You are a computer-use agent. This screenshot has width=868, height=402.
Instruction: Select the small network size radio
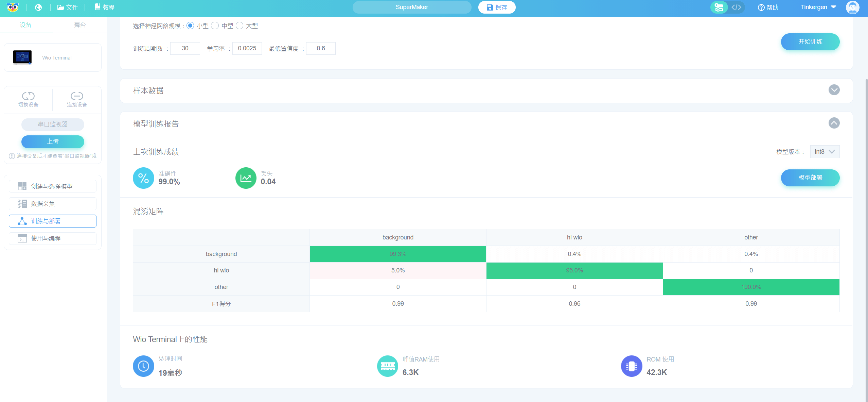pos(190,26)
